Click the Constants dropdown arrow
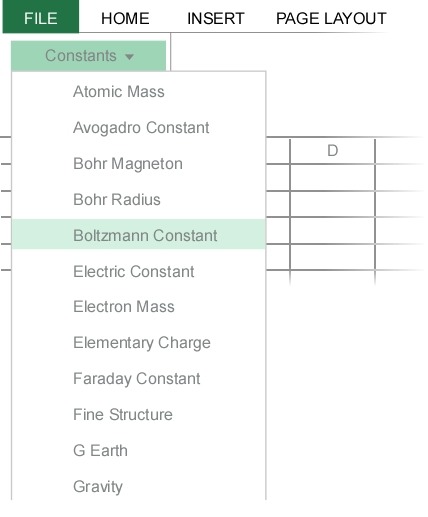Viewport: 428px width, 517px height. click(129, 57)
